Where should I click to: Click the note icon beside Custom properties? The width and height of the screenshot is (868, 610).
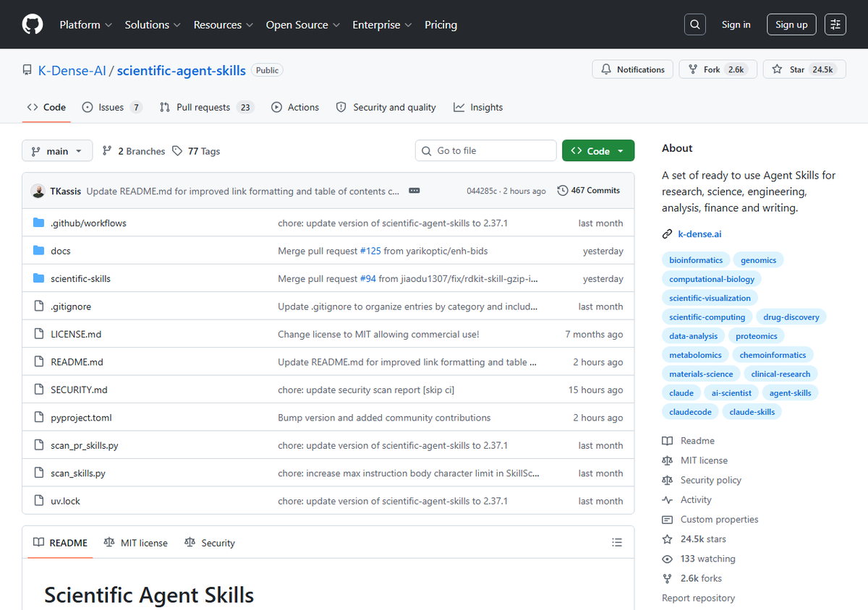pos(667,520)
